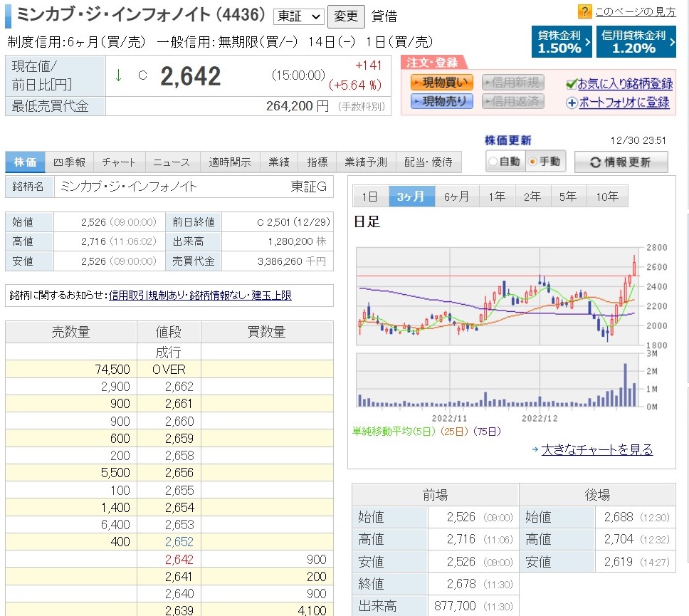Open the このページの見方 link
689x616 pixels.
[636, 12]
